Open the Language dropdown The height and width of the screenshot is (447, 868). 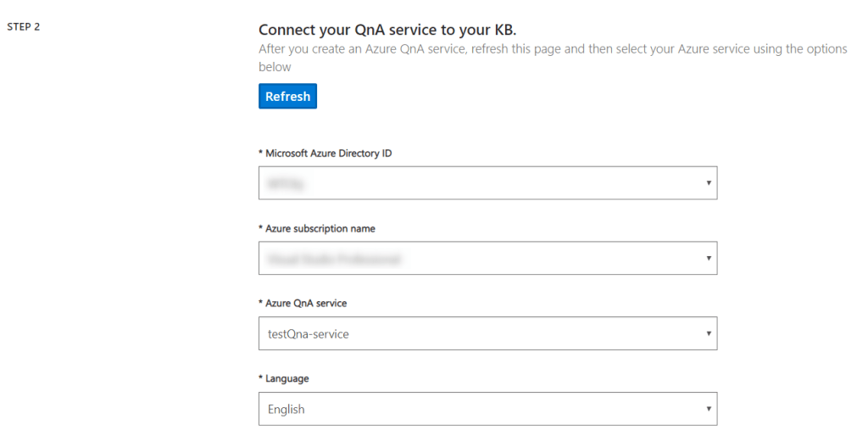pyautogui.click(x=487, y=409)
